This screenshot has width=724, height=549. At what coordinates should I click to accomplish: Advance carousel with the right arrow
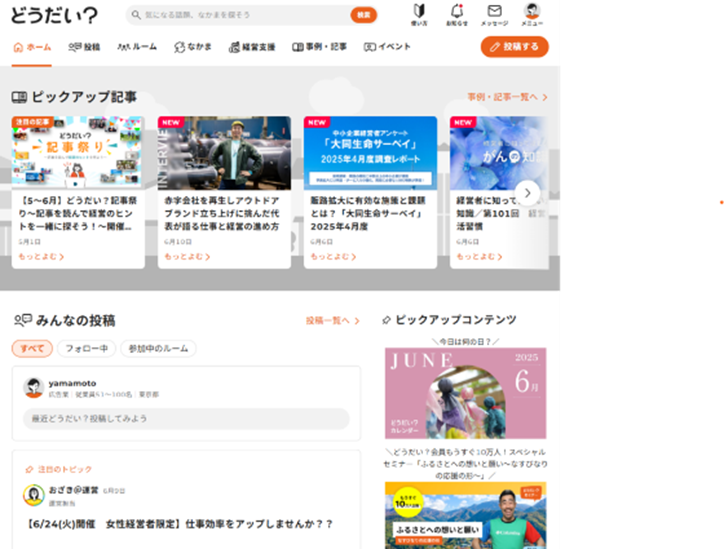click(x=527, y=193)
